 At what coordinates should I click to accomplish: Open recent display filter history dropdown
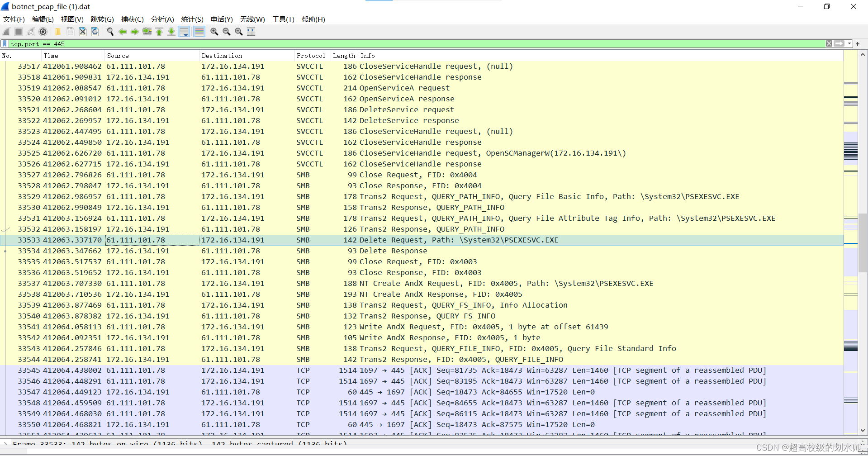tap(849, 44)
